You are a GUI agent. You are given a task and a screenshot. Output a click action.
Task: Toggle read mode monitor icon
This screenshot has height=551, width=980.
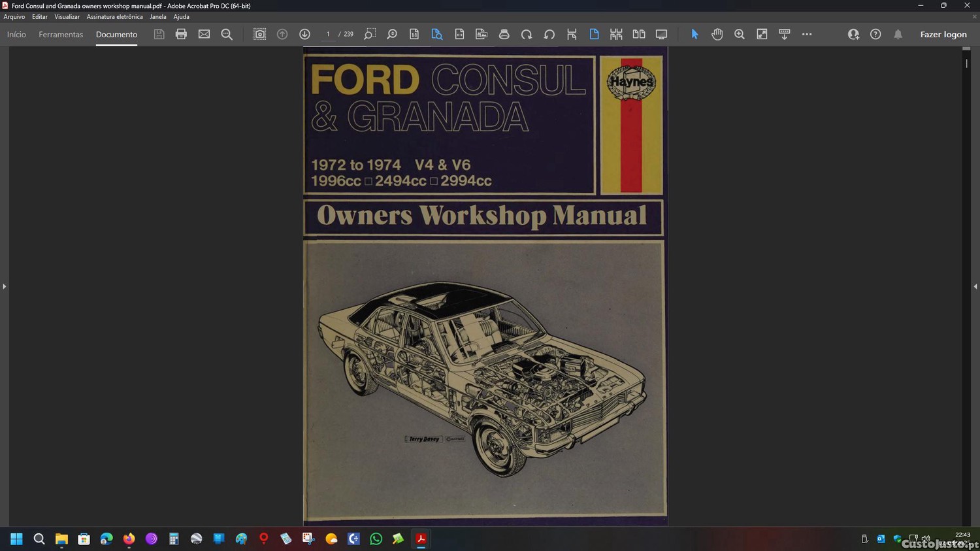[661, 34]
